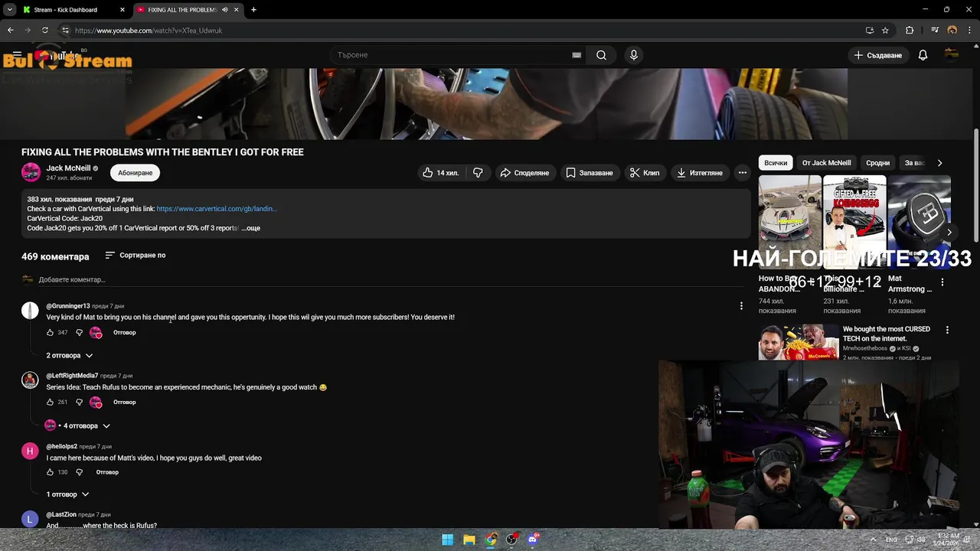This screenshot has height=551, width=980.
Task: Open browser extensions puzzle icon
Action: coord(910,31)
